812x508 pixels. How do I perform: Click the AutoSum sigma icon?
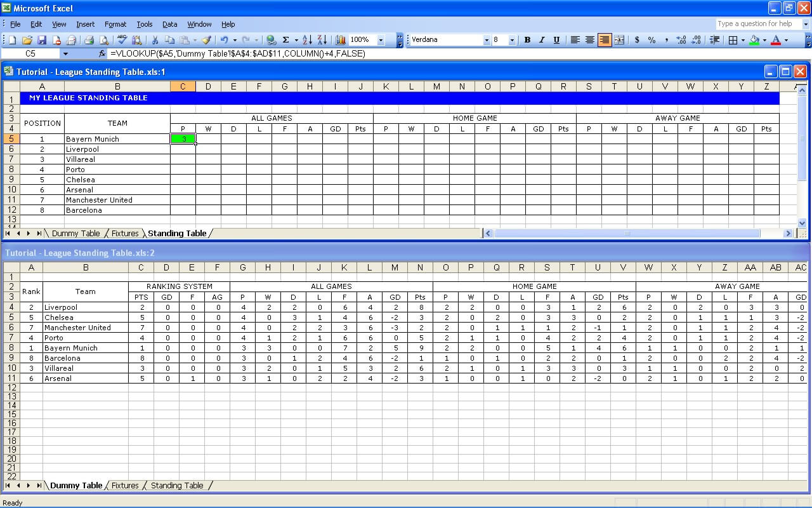coord(285,40)
